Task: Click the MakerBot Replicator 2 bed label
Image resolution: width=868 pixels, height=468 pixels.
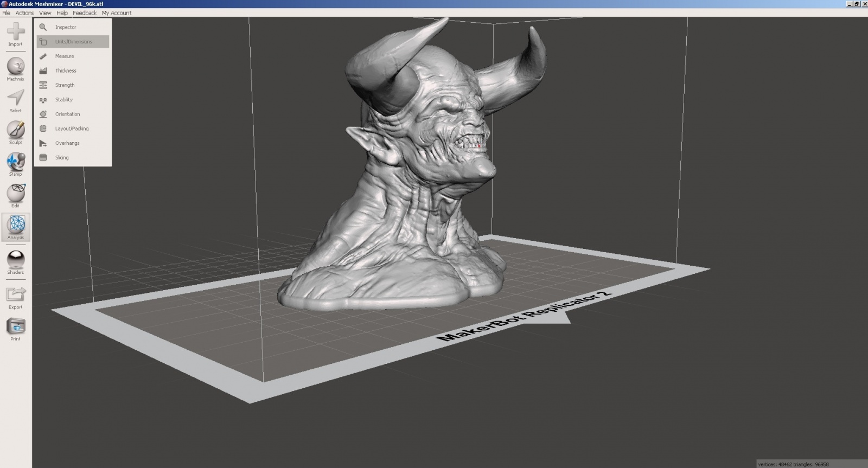Action: (524, 316)
